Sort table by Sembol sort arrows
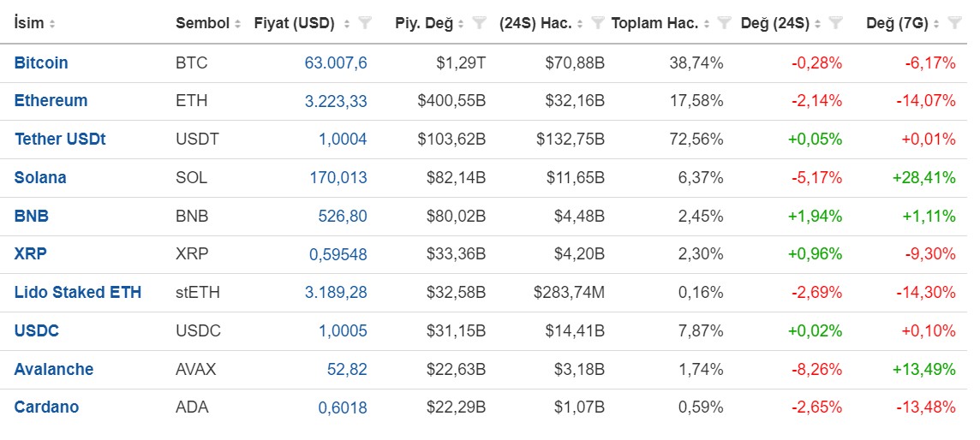This screenshot has width=980, height=440. pyautogui.click(x=237, y=24)
